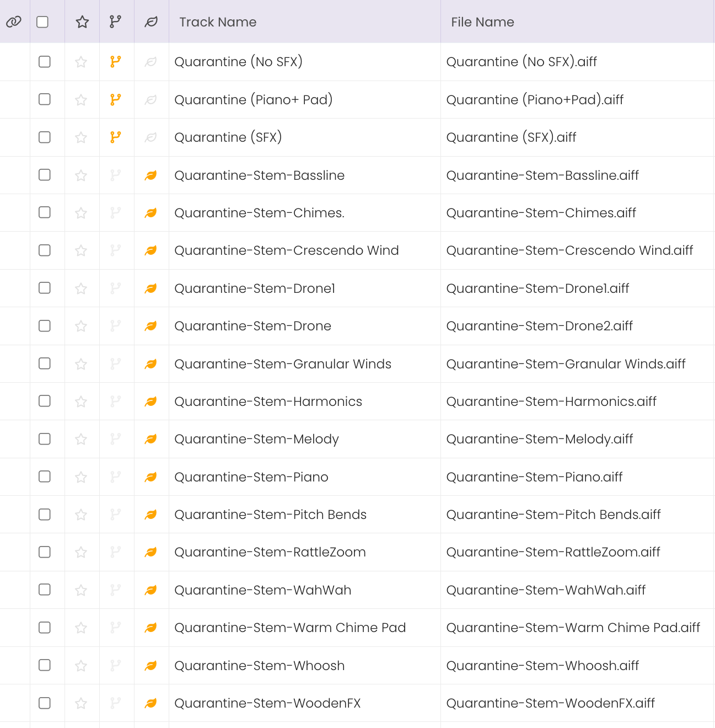715x728 pixels.
Task: Click the branch icon in the header
Action: 115,22
